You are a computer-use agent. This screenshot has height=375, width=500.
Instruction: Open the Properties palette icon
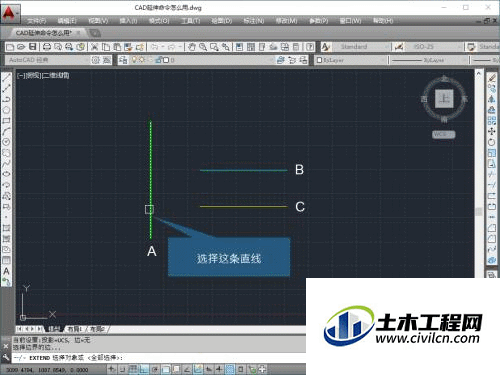(x=239, y=47)
